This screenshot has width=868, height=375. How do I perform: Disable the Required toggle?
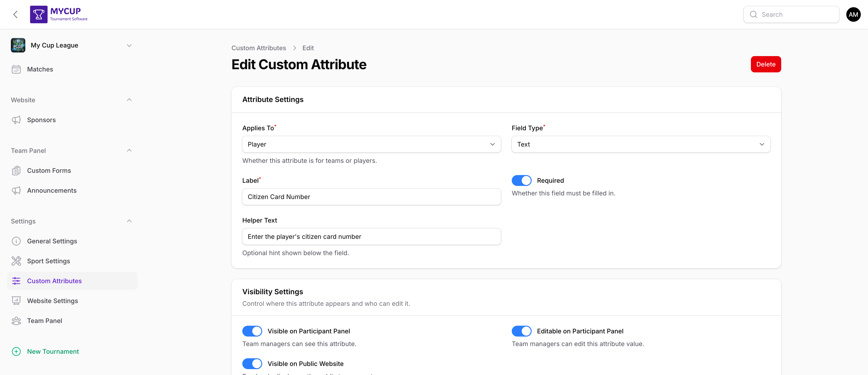tap(521, 180)
